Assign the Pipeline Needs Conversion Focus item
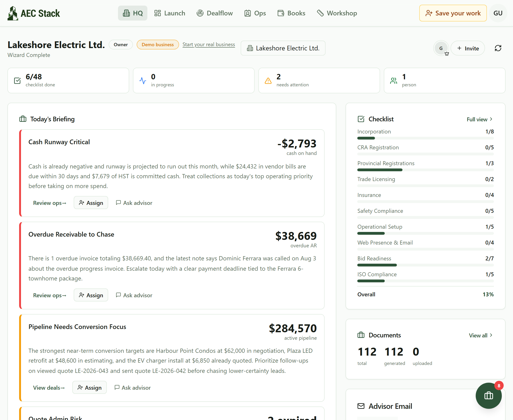 pyautogui.click(x=90, y=388)
